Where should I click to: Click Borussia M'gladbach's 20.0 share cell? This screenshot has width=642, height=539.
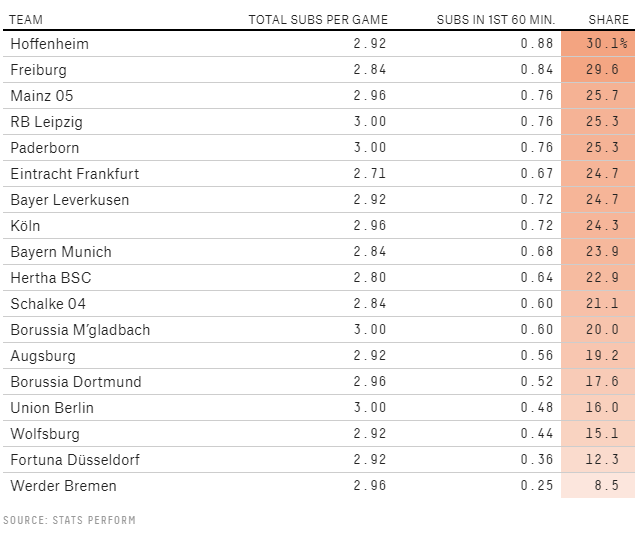(598, 330)
